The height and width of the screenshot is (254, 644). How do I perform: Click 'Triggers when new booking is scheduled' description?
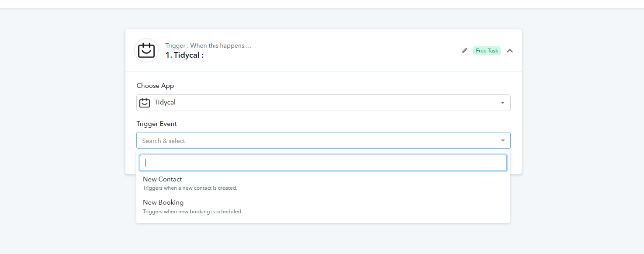[193, 212]
